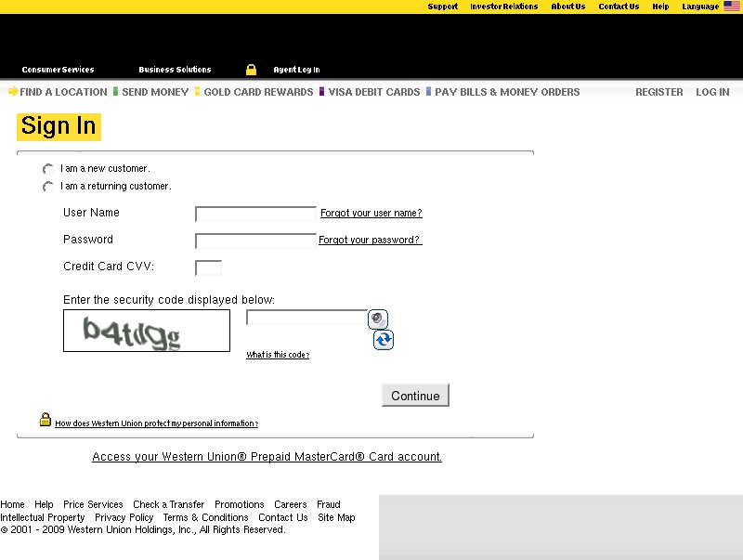Viewport: 743px width, 560px height.
Task: Open footer Privacy Policy link
Action: tap(124, 517)
